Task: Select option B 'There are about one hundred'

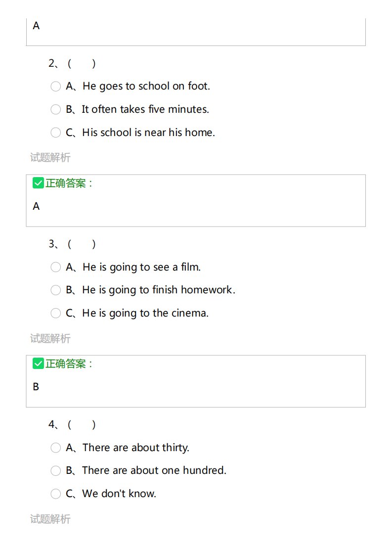Action: click(x=55, y=471)
